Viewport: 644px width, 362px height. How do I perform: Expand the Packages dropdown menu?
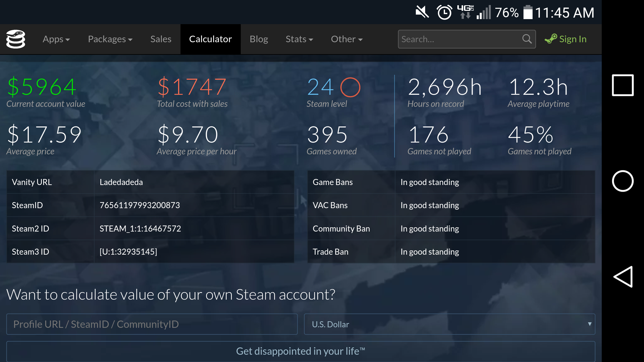click(110, 39)
